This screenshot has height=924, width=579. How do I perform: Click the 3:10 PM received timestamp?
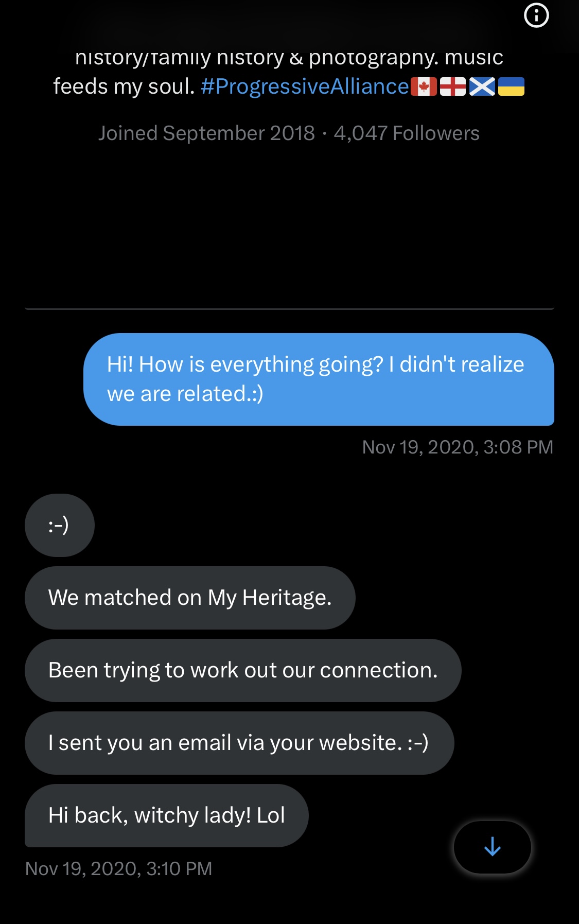(x=118, y=868)
